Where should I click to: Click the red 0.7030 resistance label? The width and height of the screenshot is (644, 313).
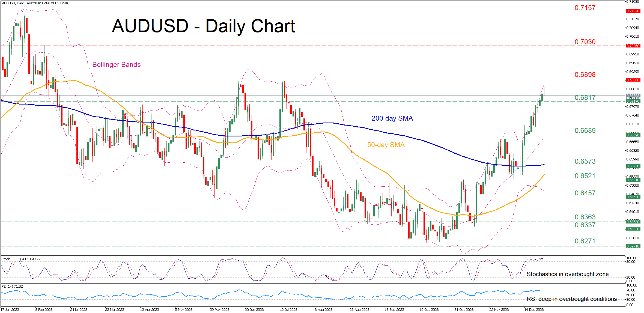(585, 42)
